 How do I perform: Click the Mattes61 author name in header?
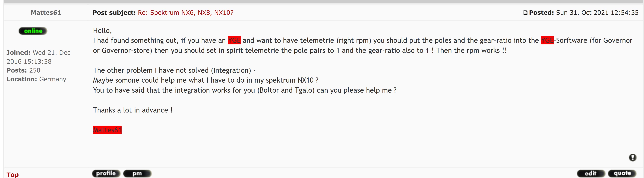point(46,13)
